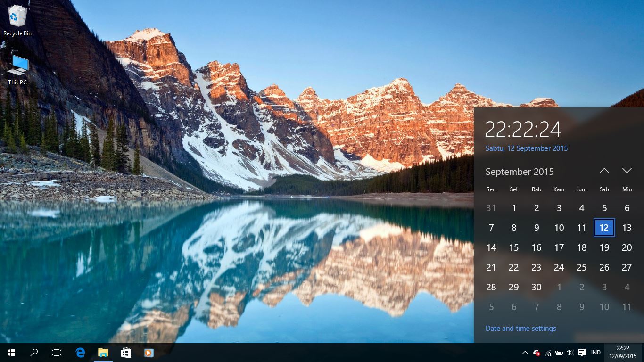Click the Sabtu, 12 September 2015 date link
This screenshot has height=362, width=644.
(x=526, y=148)
